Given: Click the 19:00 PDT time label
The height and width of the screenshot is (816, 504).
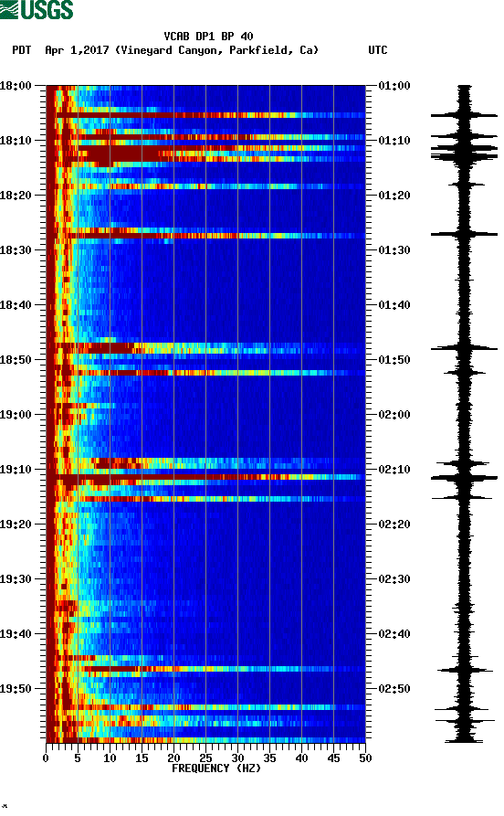Looking at the screenshot, I should (16, 415).
